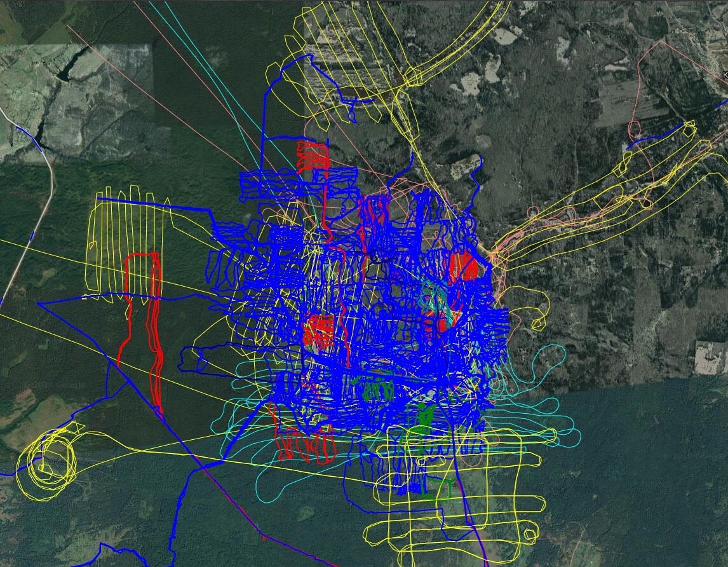Click the solid red area on the right side
The image size is (728, 567).
[x=464, y=266]
